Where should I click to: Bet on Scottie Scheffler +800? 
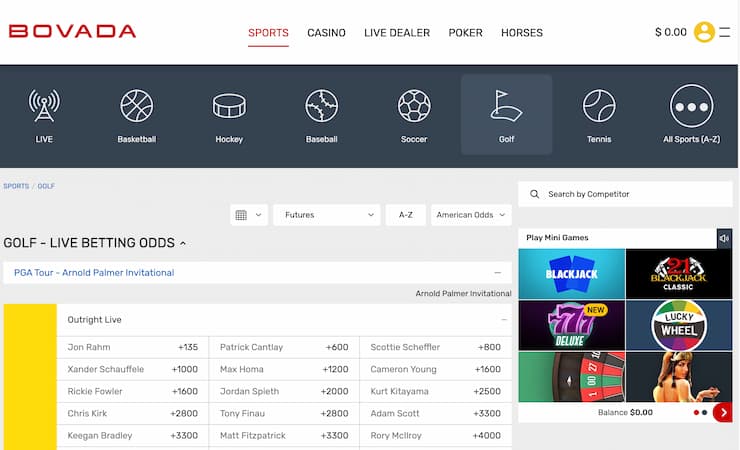[436, 347]
